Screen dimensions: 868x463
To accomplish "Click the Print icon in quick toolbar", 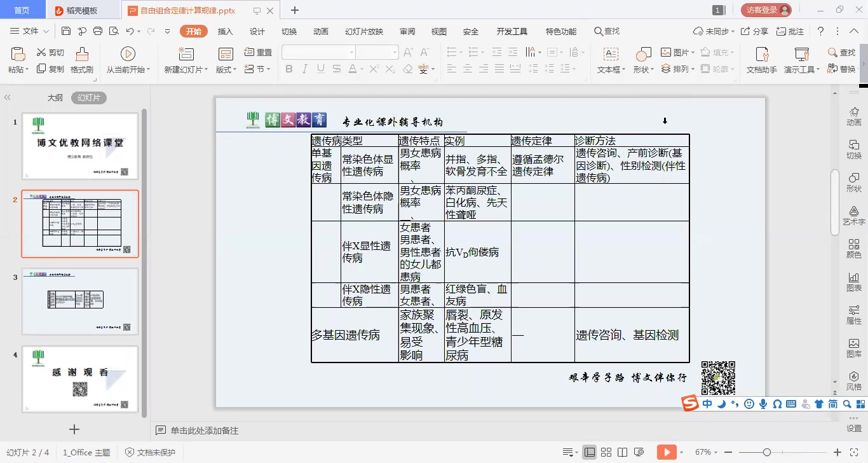I will pos(98,31).
